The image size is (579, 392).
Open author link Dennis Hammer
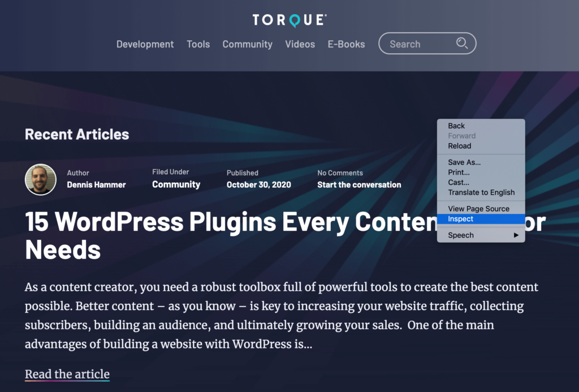point(96,185)
